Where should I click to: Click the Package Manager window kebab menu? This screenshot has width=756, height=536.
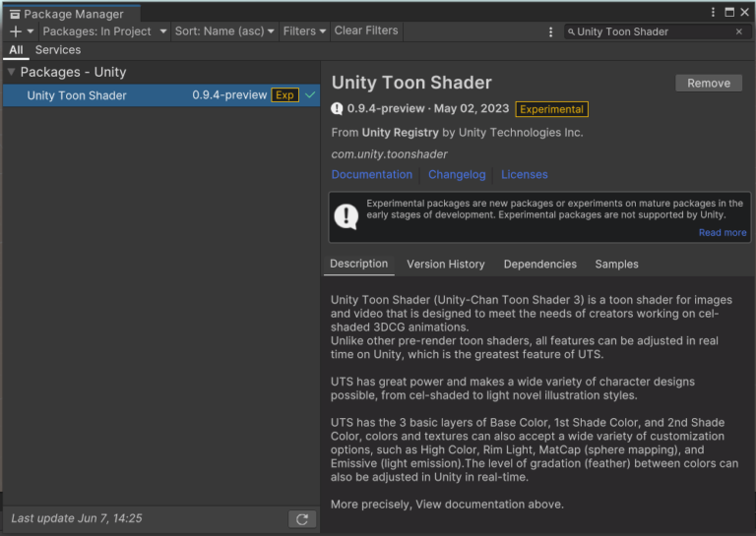[714, 12]
